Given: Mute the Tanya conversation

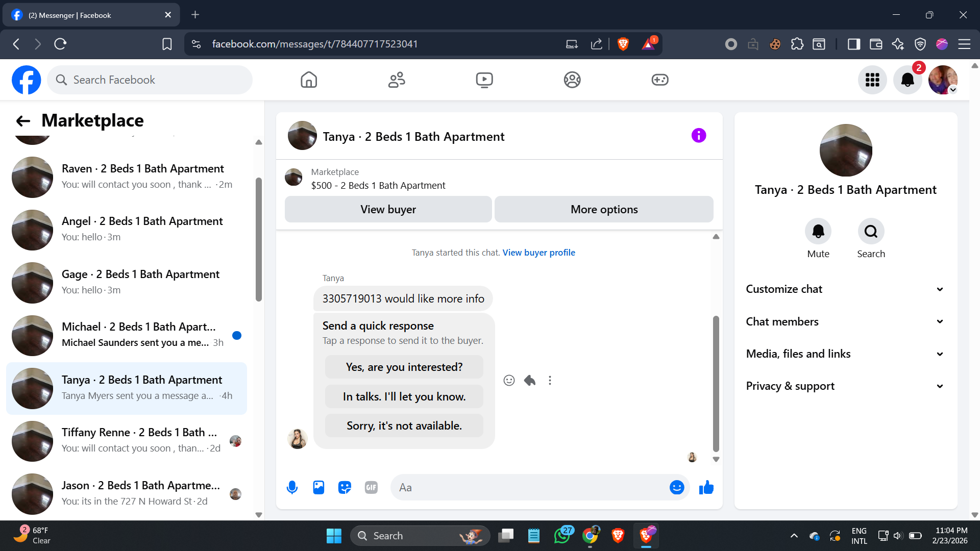Looking at the screenshot, I should [818, 232].
